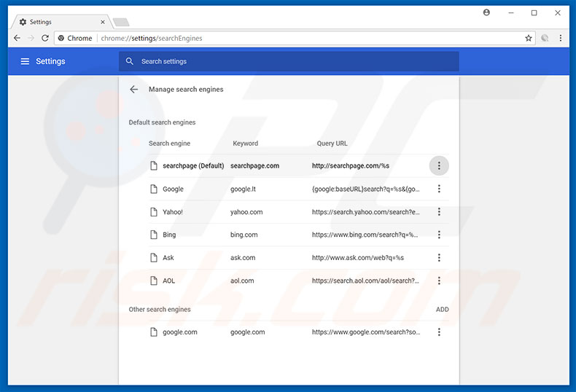The image size is (576, 392).
Task: Click the address bar URL
Action: (152, 38)
